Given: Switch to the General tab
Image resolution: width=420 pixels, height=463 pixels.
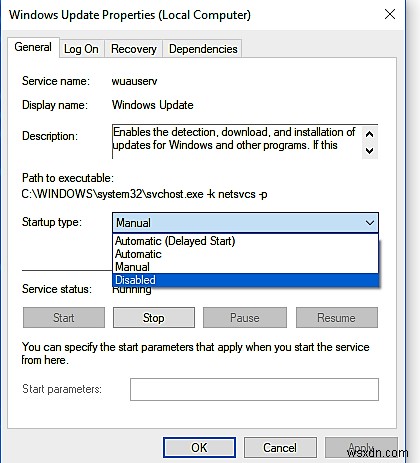Looking at the screenshot, I should pyautogui.click(x=33, y=47).
